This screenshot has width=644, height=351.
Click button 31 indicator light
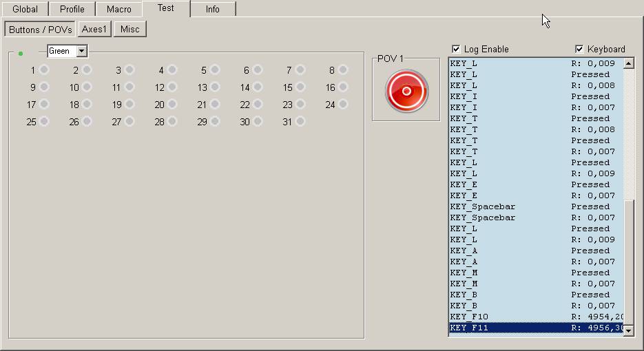click(300, 122)
